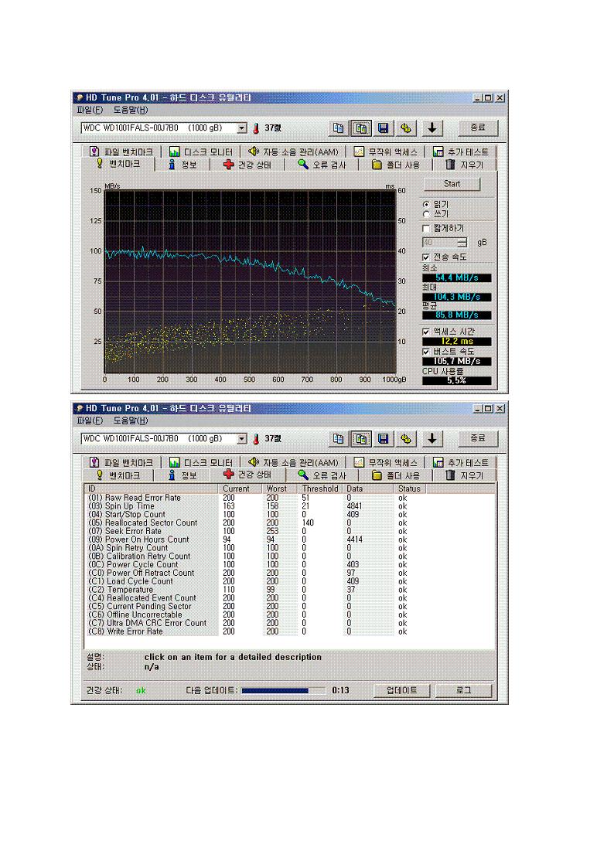The image size is (614, 868).
Task: Click Status column header
Action: pyautogui.click(x=409, y=488)
